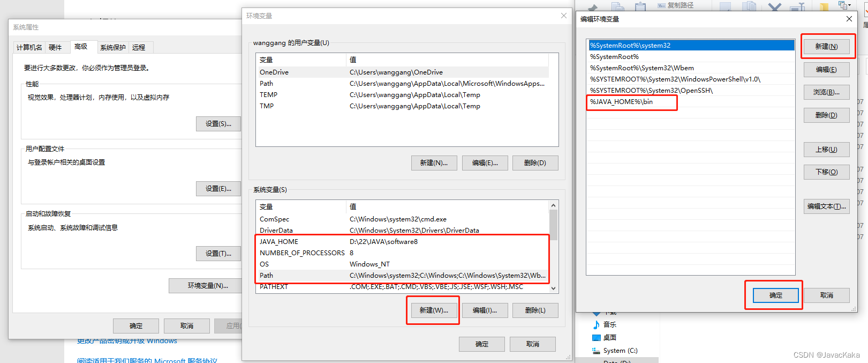The image size is (868, 363).
Task: Click the 浏览(B)... button
Action: click(827, 92)
